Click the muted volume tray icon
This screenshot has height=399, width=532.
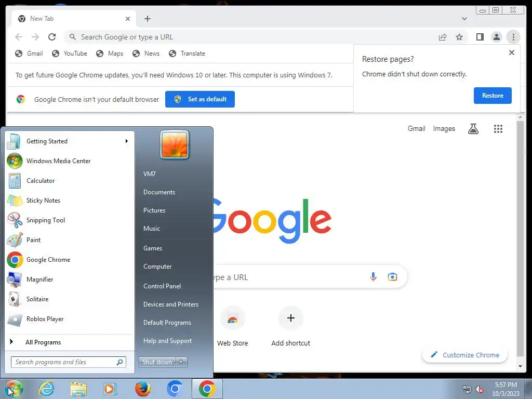pyautogui.click(x=480, y=390)
